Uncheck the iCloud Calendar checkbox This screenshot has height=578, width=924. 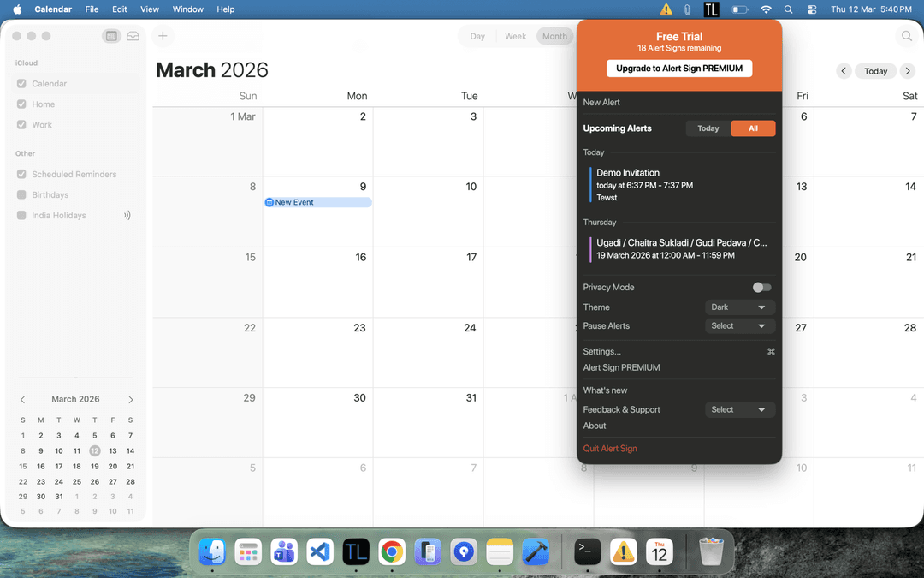21,84
